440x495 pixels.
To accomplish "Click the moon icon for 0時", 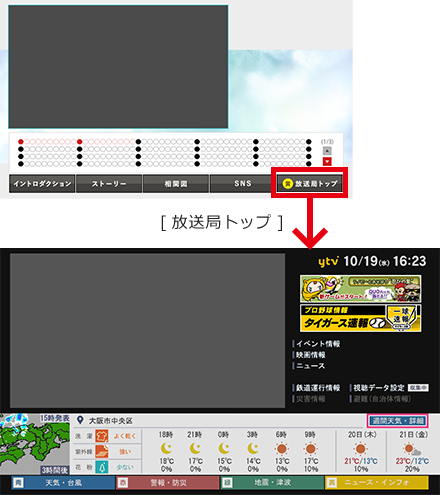I will point(224,448).
